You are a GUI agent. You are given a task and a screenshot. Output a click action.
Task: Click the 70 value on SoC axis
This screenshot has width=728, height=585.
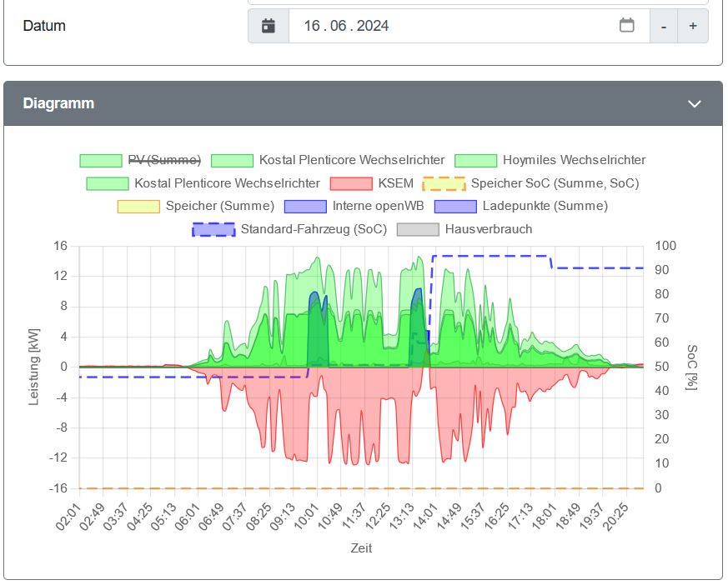[661, 318]
